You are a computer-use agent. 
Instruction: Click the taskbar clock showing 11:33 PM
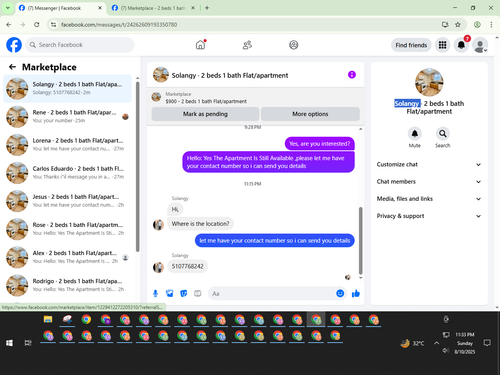click(465, 343)
